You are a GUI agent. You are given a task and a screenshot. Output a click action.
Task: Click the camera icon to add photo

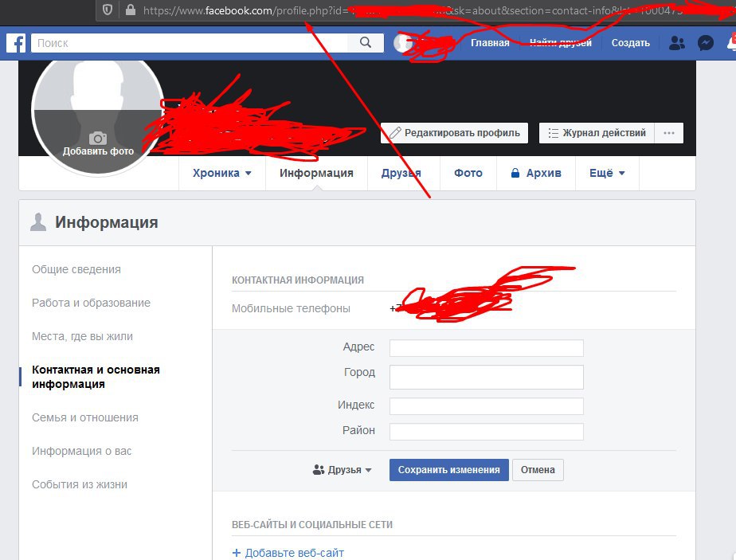[98, 138]
